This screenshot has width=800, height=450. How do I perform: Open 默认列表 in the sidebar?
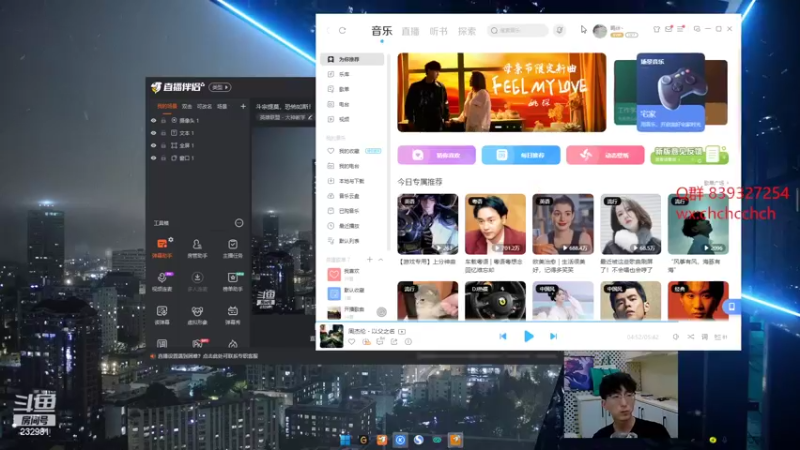pyautogui.click(x=349, y=241)
